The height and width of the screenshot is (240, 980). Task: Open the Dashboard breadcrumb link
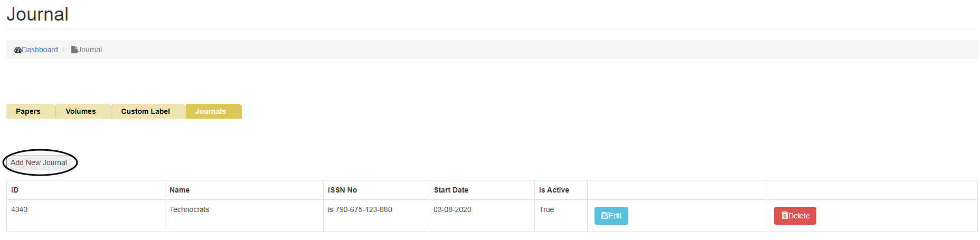click(x=40, y=50)
